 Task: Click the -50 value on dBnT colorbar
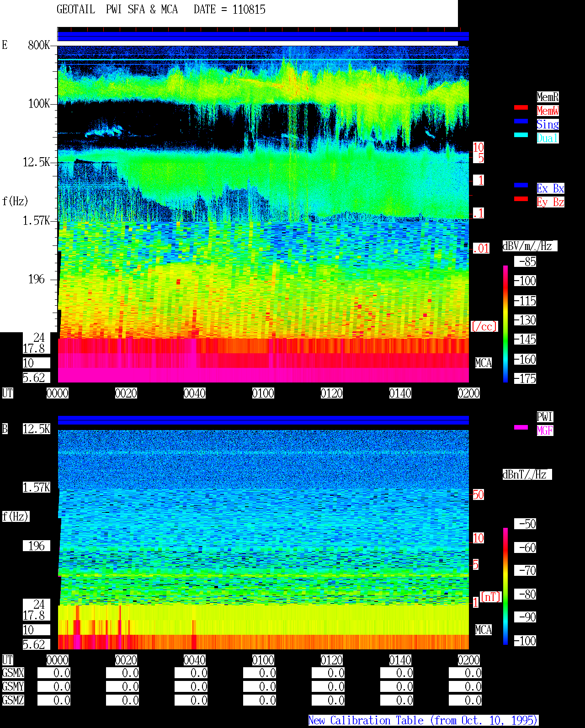[525, 524]
